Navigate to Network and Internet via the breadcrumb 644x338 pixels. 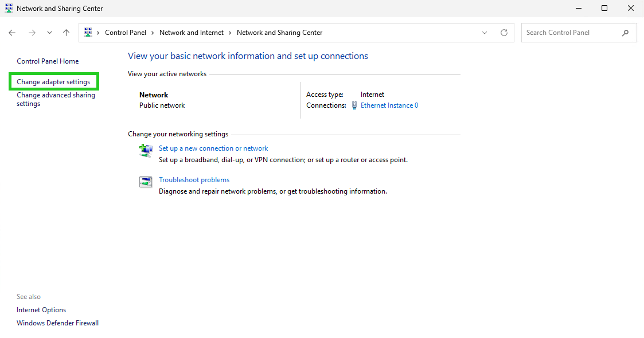[191, 33]
